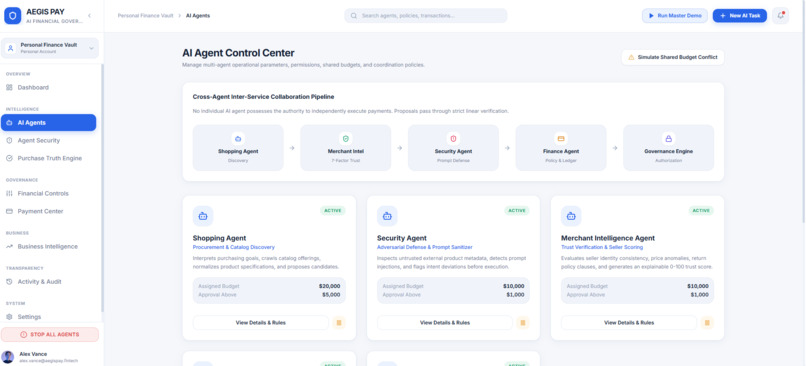The width and height of the screenshot is (806, 366).
Task: Click the page vertical scrollbar
Action: (x=803, y=113)
